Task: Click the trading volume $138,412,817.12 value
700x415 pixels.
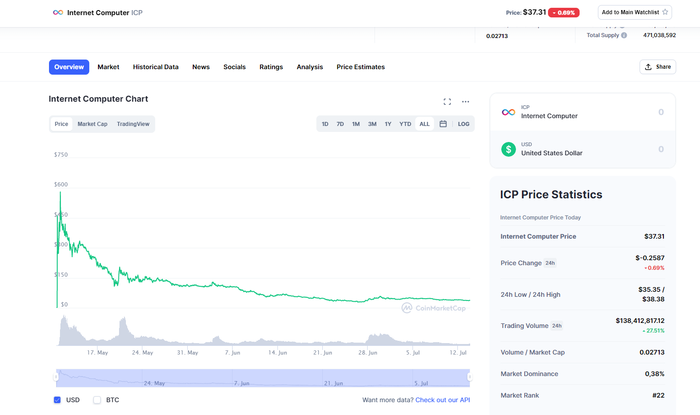Action: click(640, 320)
